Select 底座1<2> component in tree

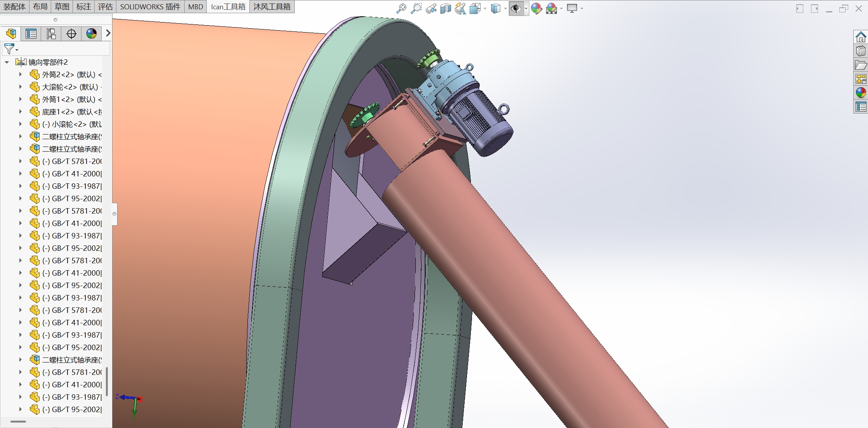coord(70,112)
